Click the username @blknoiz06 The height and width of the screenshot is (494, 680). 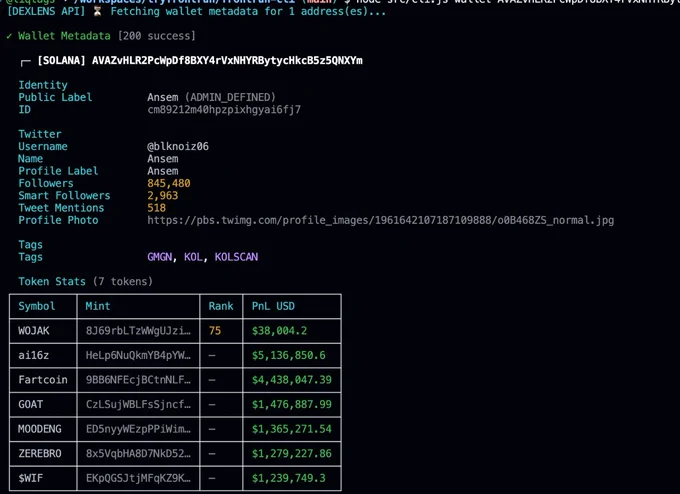[x=178, y=146]
